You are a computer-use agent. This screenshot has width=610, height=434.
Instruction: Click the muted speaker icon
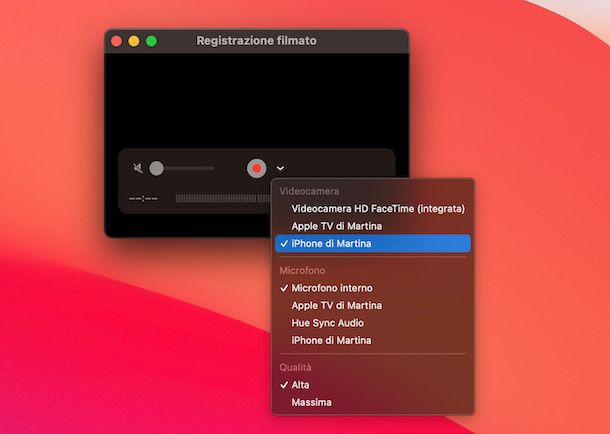click(138, 168)
